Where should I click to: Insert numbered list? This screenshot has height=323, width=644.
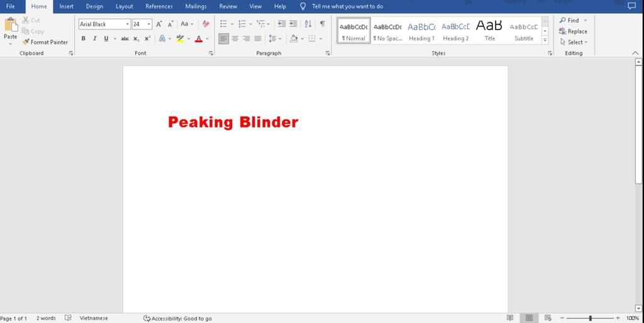(242, 24)
